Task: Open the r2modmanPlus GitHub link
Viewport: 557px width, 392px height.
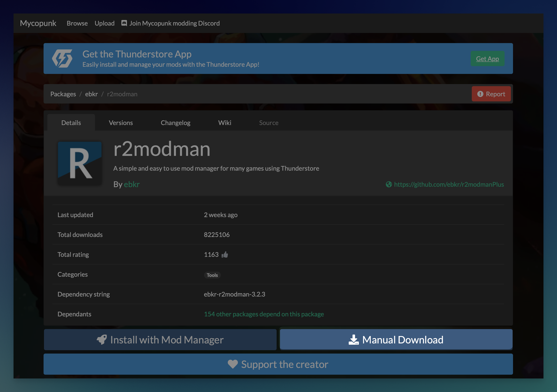Action: [449, 184]
